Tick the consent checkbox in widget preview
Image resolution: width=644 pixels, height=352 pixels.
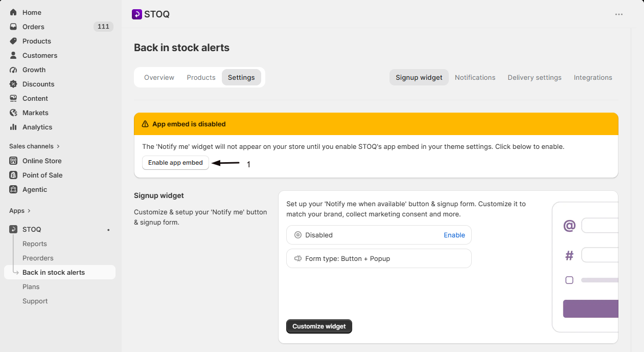click(x=569, y=280)
